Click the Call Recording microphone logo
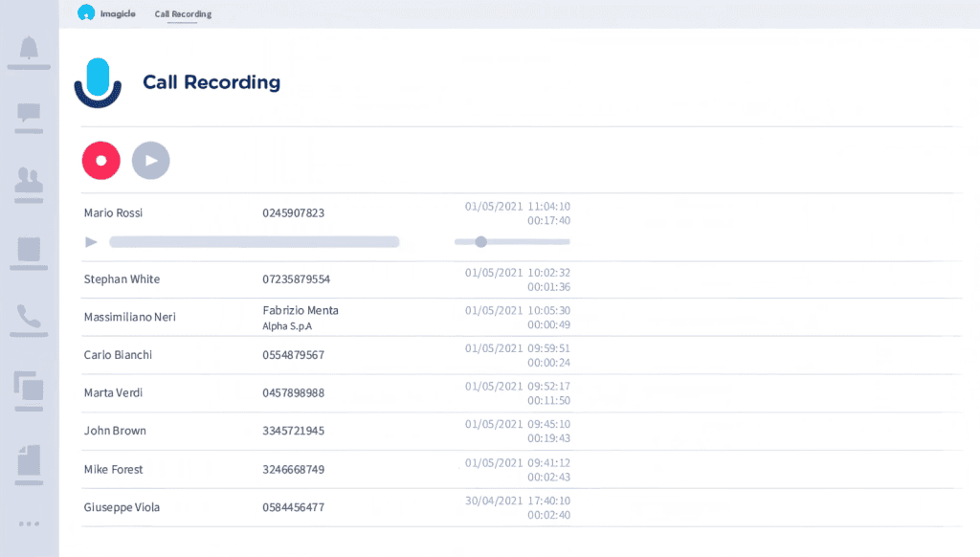The width and height of the screenshot is (980, 557). click(x=97, y=83)
